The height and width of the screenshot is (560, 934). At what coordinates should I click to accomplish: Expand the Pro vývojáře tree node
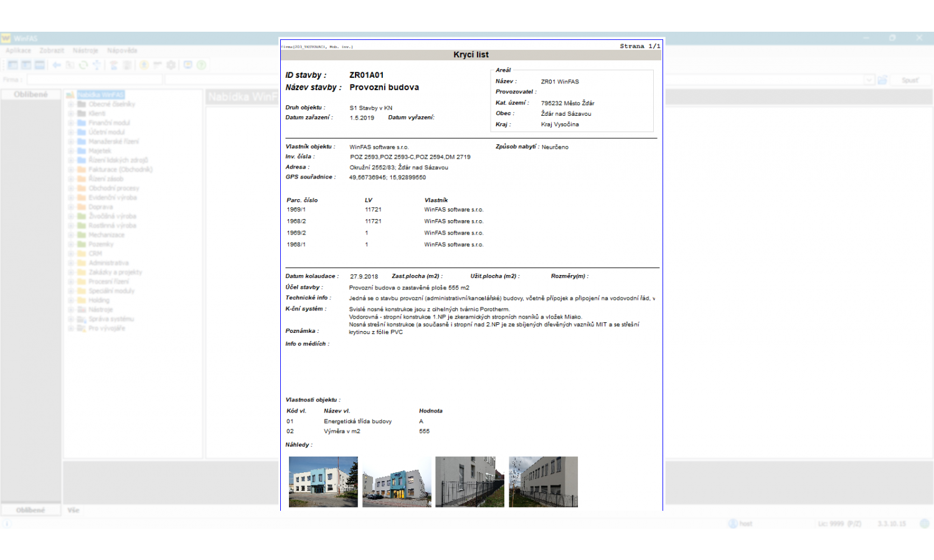[x=71, y=329]
